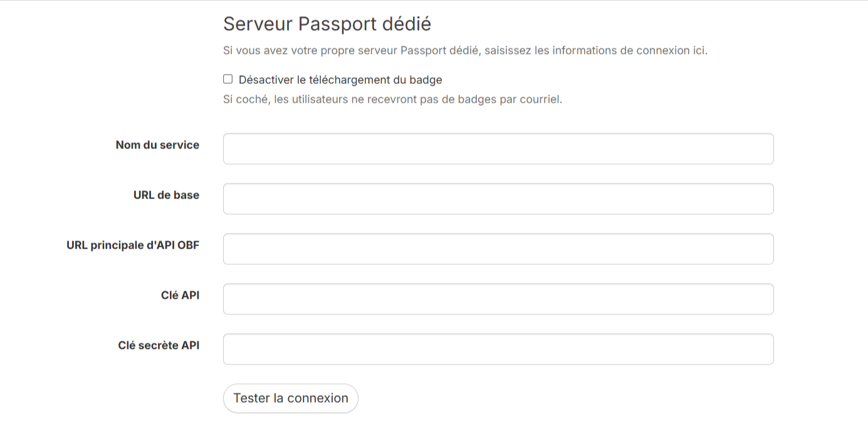868x429 pixels.
Task: Select the 'URL principale d'API OBF' input
Action: 498,249
